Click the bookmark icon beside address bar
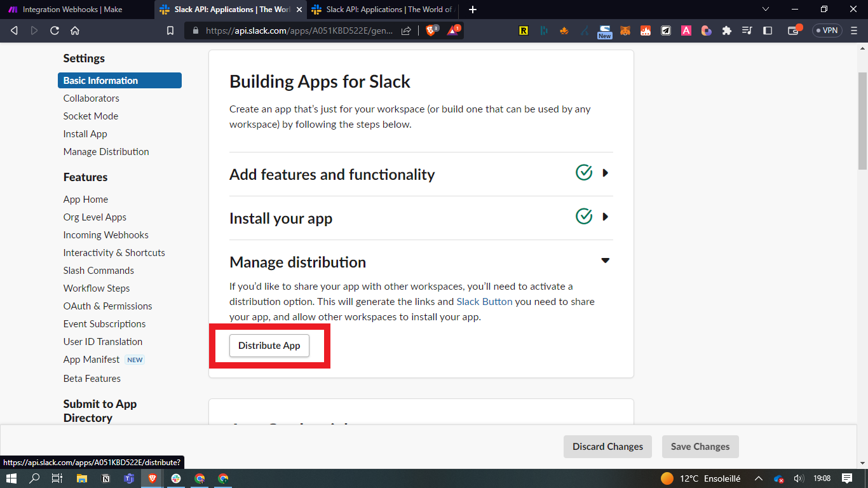The width and height of the screenshot is (868, 488). pos(170,30)
